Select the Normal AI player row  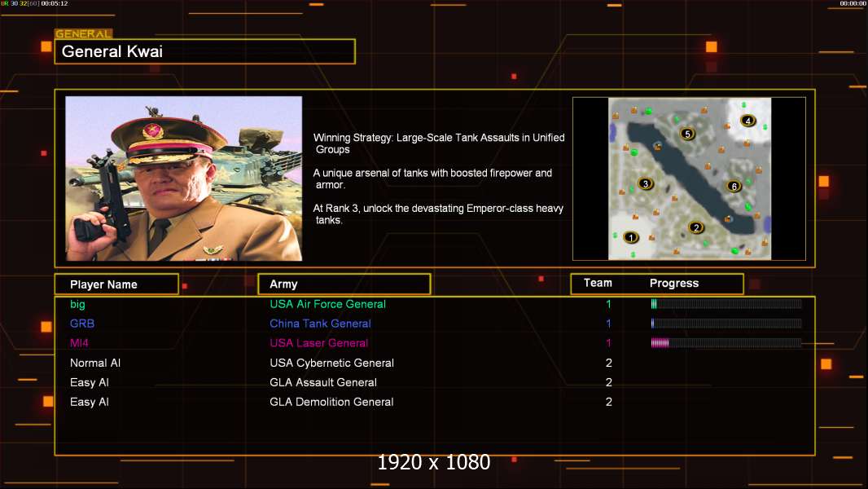pos(435,363)
